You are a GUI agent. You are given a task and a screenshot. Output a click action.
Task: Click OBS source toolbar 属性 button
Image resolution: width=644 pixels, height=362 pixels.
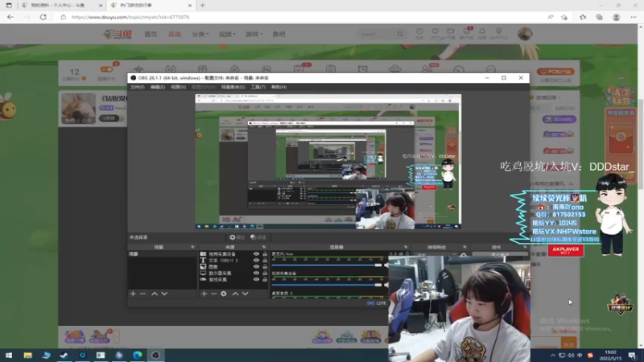click(x=237, y=237)
